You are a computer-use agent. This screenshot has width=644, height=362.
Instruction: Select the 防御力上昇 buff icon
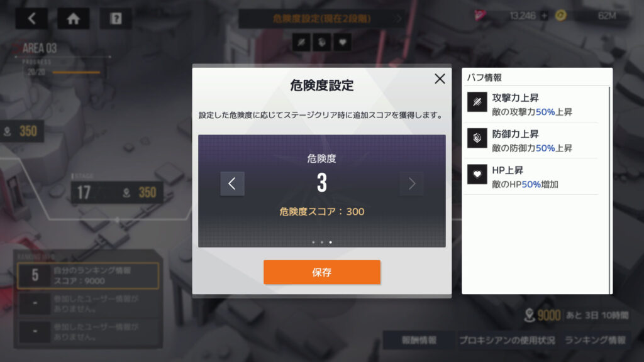(x=477, y=138)
